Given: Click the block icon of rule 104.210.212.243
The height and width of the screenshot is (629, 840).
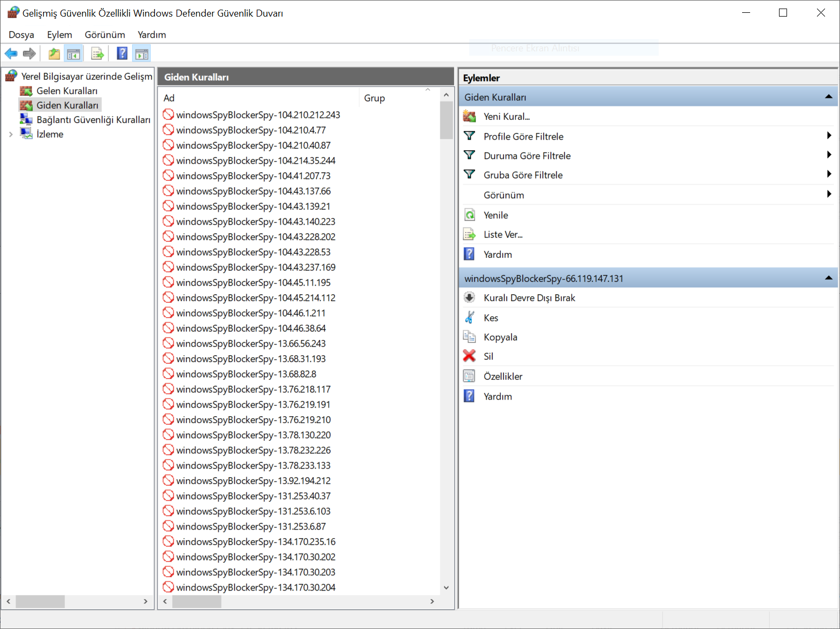Looking at the screenshot, I should (169, 114).
